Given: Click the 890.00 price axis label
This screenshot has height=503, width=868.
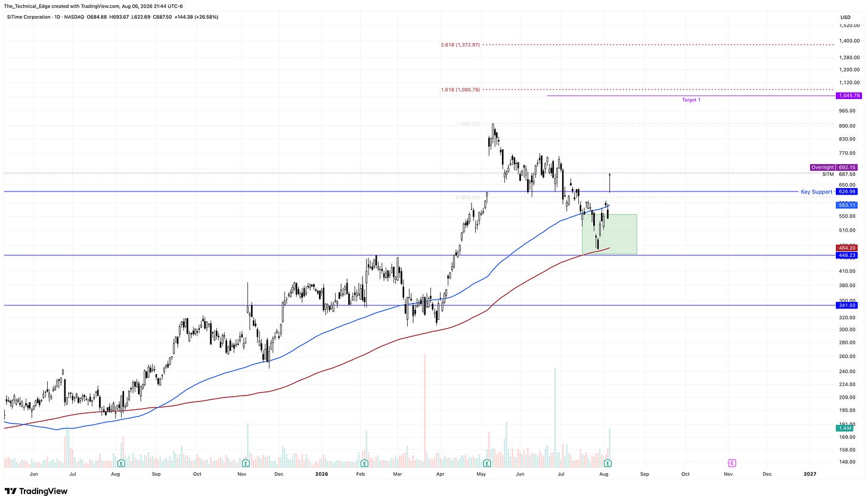Looking at the screenshot, I should coord(847,126).
